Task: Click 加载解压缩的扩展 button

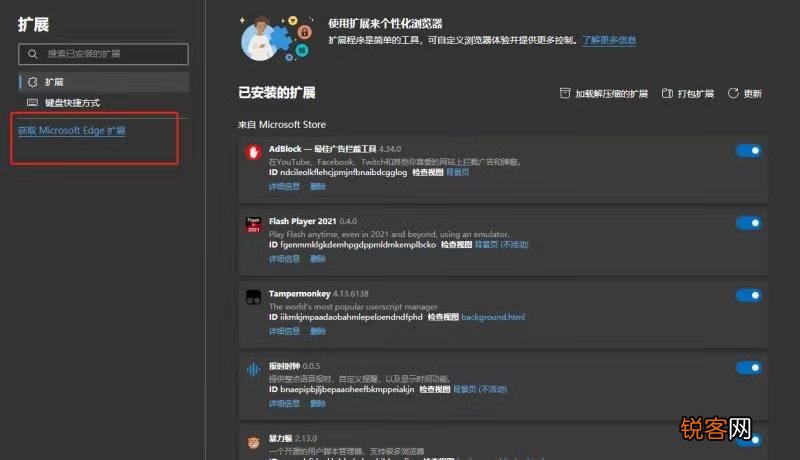Action: click(604, 93)
